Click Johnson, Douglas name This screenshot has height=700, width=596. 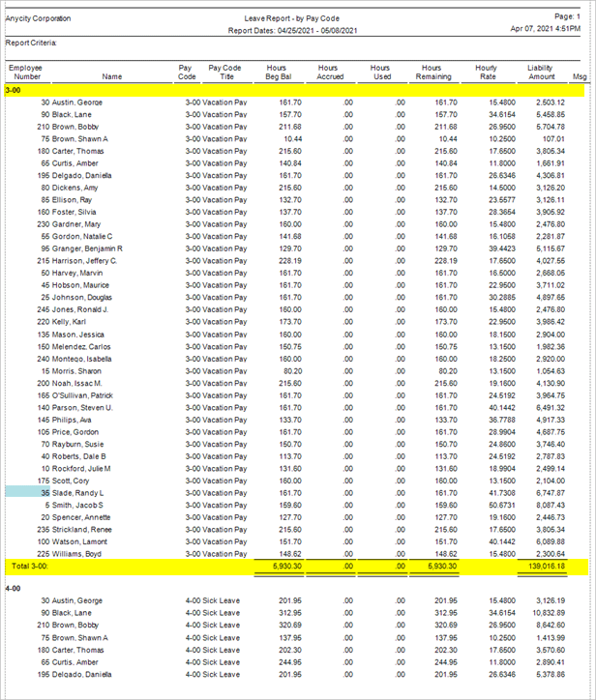pos(82,298)
